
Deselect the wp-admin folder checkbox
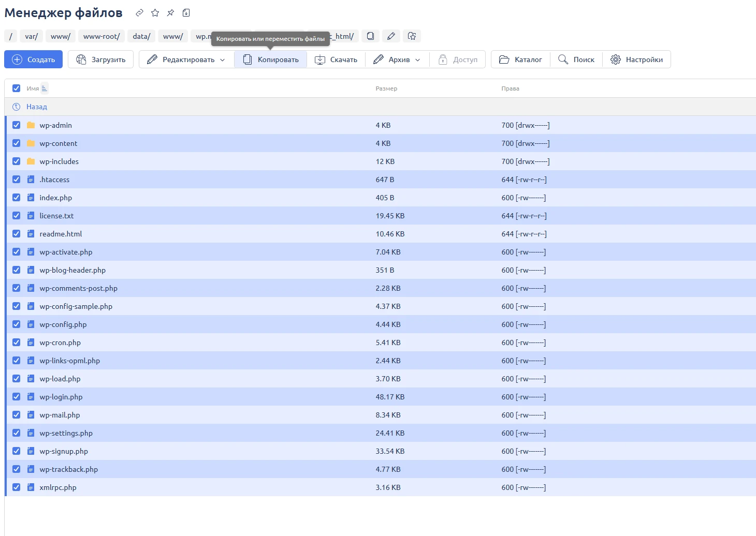click(x=16, y=125)
